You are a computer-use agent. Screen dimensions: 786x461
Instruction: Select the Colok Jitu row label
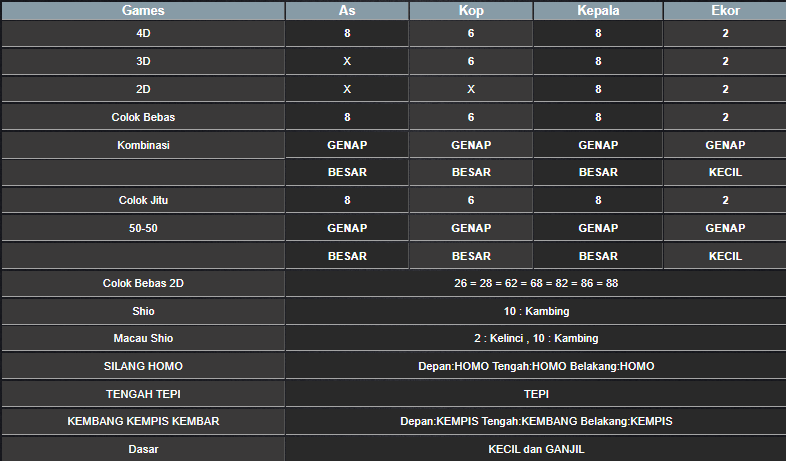143,200
